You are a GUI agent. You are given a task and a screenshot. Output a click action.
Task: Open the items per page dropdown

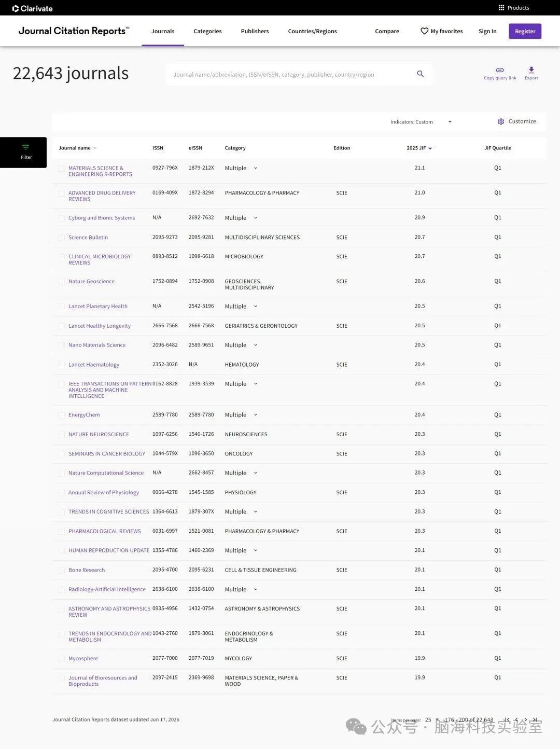432,720
